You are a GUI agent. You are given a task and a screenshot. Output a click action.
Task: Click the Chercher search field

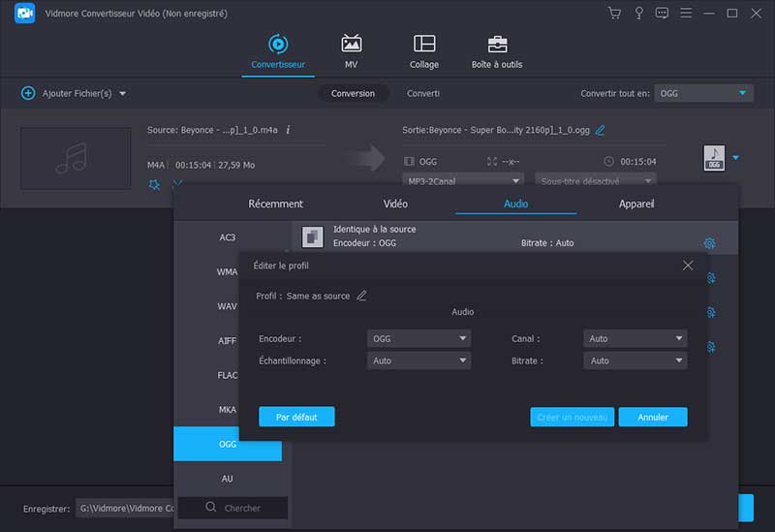tap(232, 508)
